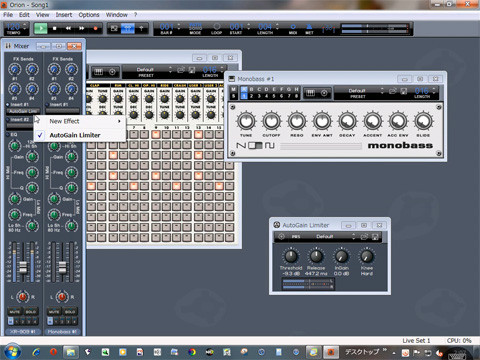Viewport: 480px width, 360px height.
Task: Open the Monobass piano roll keyboard icon
Action: point(310,93)
